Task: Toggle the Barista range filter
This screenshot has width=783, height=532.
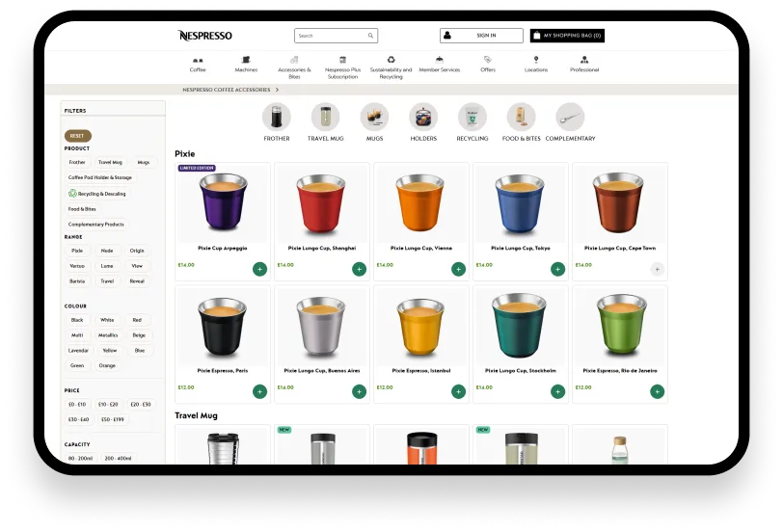Action: (x=77, y=281)
